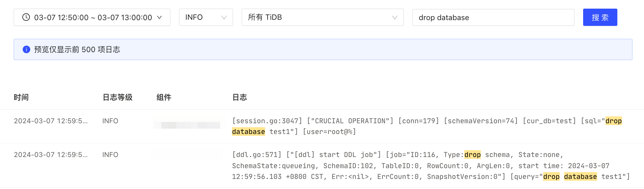Open the 所有 TiDB component dropdown

pyautogui.click(x=322, y=17)
